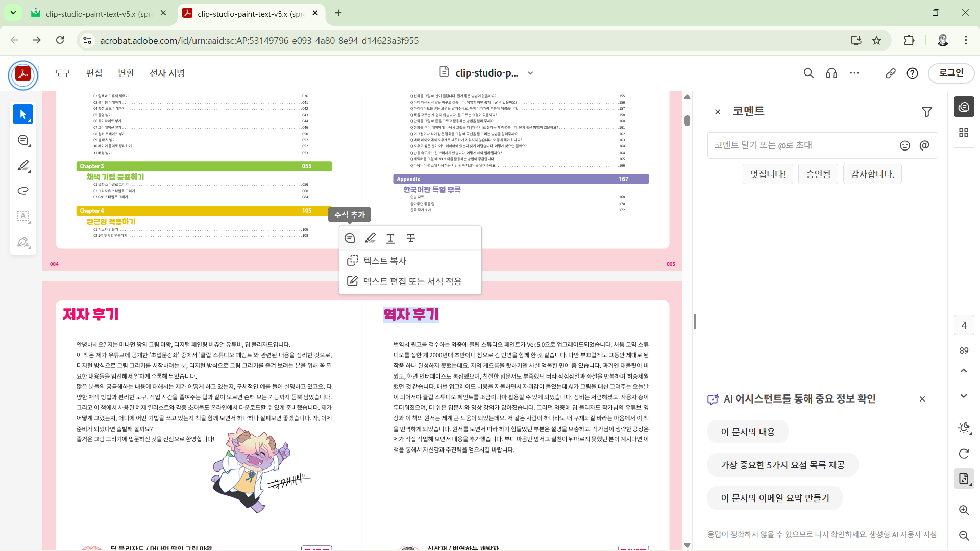Go to next page with down chevron
Image resolution: width=980 pixels, height=551 pixels.
(964, 396)
